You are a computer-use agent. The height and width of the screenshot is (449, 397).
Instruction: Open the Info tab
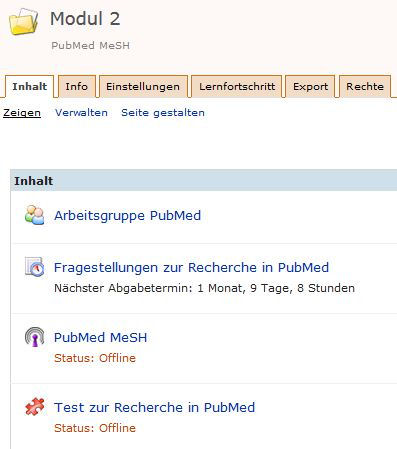click(77, 86)
